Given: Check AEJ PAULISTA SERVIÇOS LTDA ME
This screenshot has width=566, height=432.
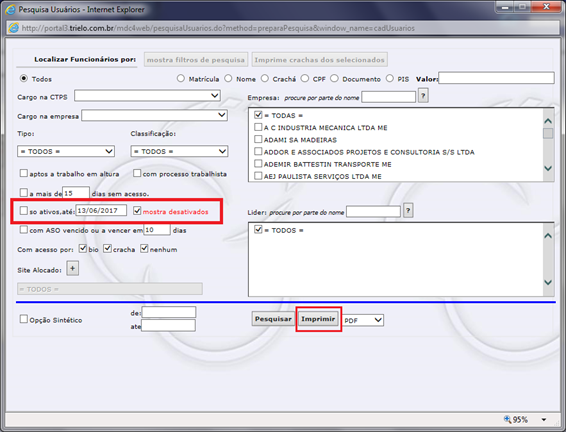Looking at the screenshot, I should 258,176.
